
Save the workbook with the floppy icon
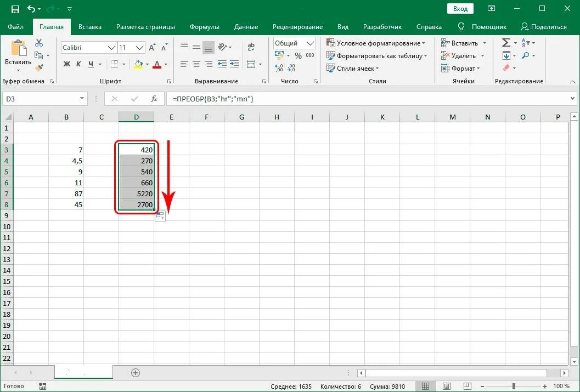click(x=15, y=9)
